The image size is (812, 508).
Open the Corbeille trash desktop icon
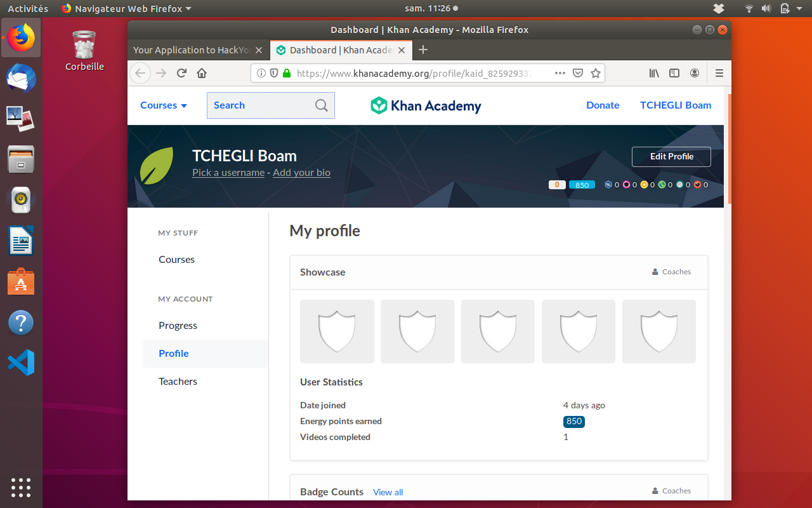84,50
